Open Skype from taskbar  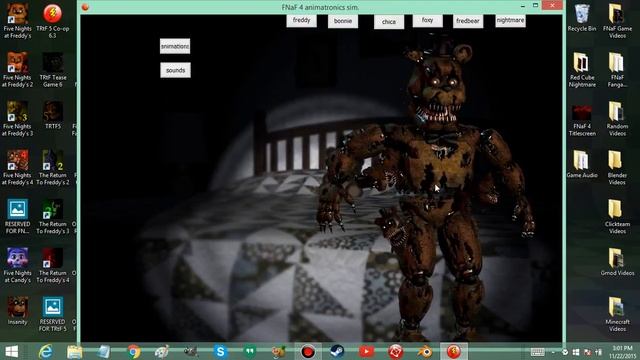tap(220, 351)
